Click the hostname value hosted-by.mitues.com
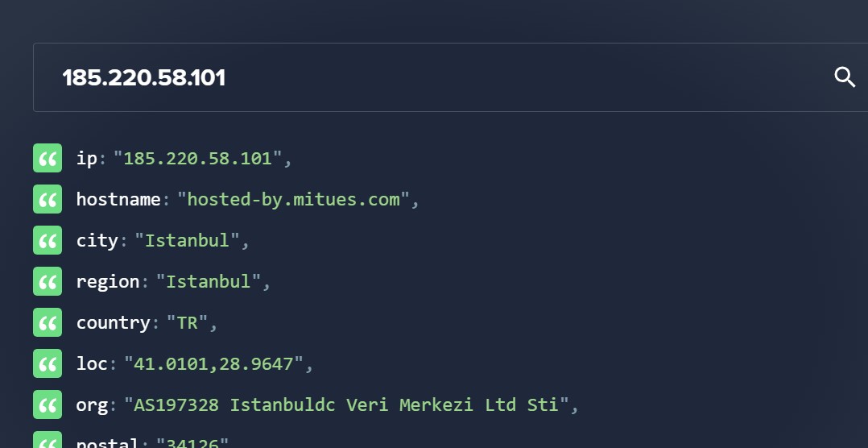 (x=293, y=200)
